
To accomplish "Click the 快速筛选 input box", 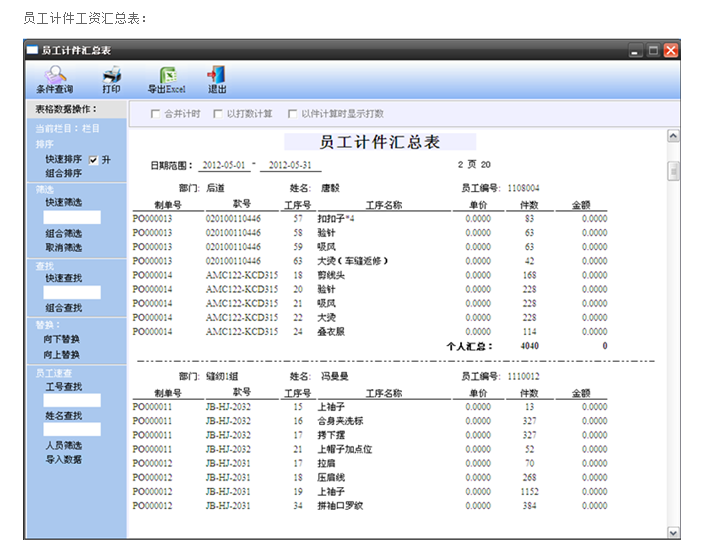I will point(72,217).
